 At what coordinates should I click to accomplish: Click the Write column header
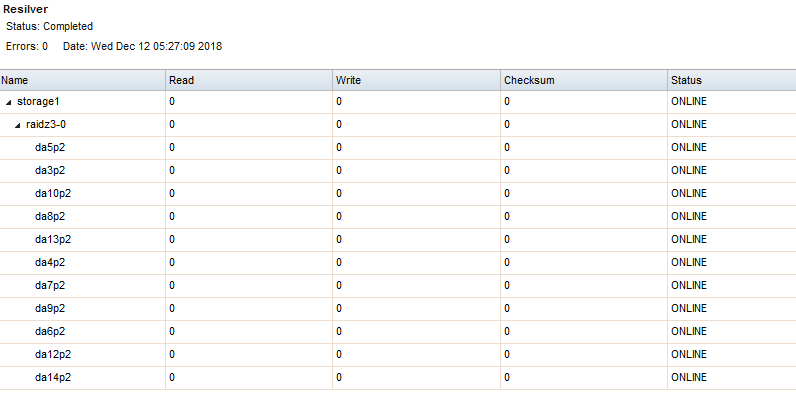[x=416, y=80]
